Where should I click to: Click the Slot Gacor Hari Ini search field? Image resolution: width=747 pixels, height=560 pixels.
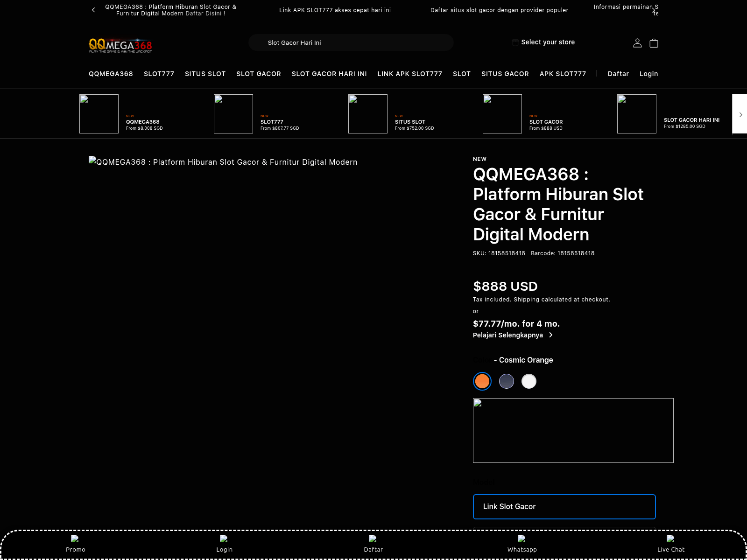coord(351,42)
